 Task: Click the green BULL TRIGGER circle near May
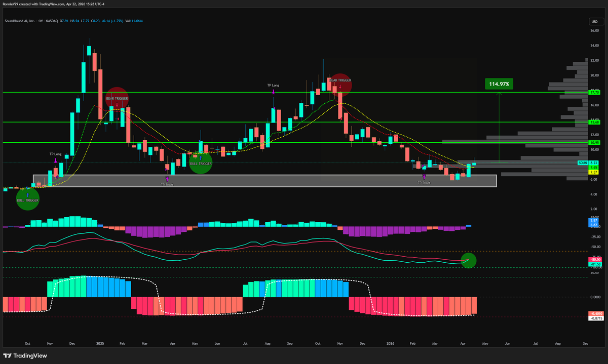click(x=201, y=163)
